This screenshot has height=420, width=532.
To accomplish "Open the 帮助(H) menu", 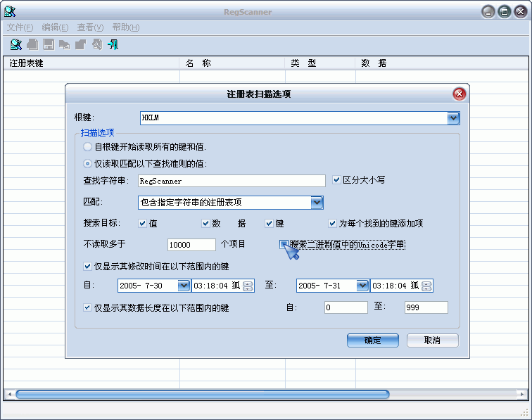I will pyautogui.click(x=126, y=27).
